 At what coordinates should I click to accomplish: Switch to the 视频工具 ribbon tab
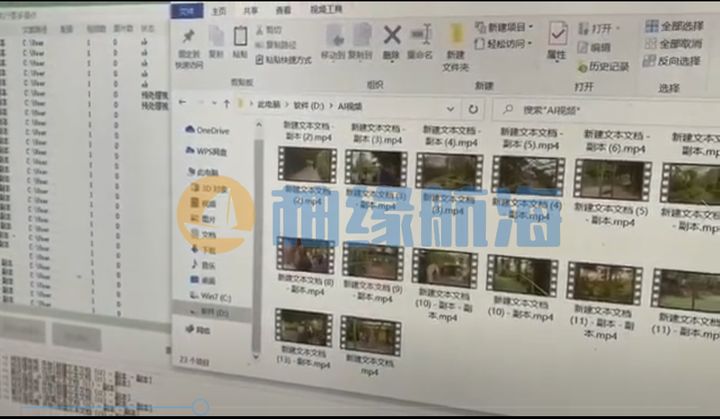326,9
